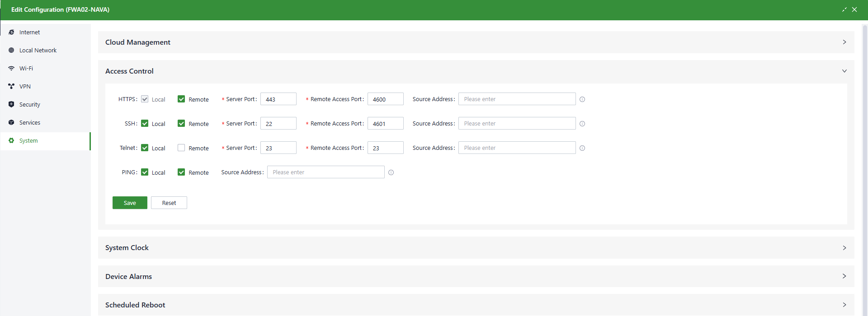Image resolution: width=868 pixels, height=316 pixels.
Task: Disable Remote access for SSH
Action: click(x=181, y=123)
